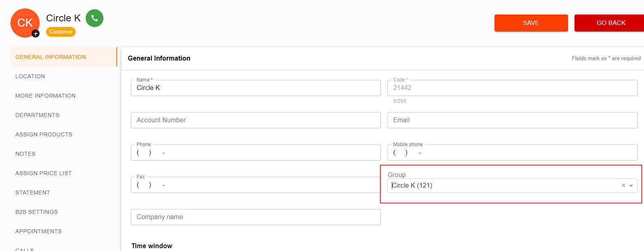This screenshot has width=644, height=251.
Task: Click the Customer badge label
Action: pos(61,32)
